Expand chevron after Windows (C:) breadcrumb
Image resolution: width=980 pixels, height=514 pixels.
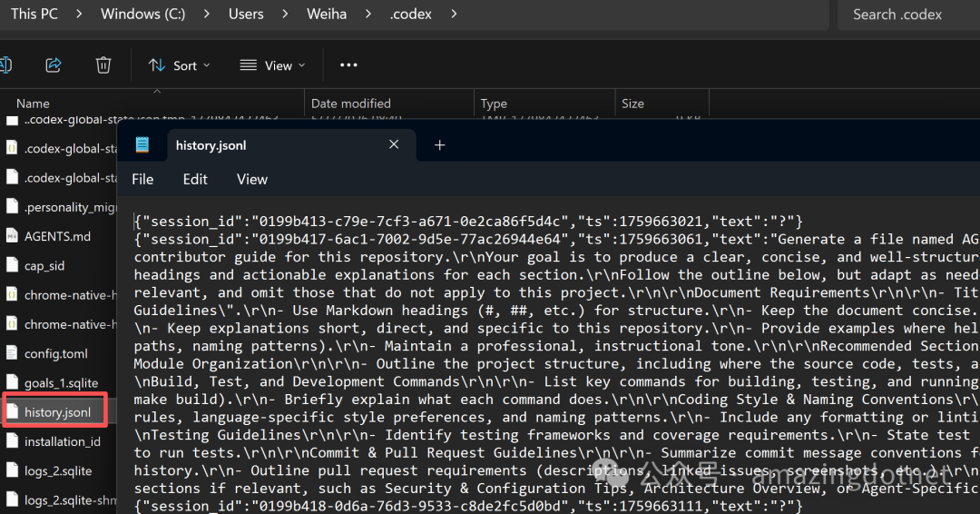point(206,14)
